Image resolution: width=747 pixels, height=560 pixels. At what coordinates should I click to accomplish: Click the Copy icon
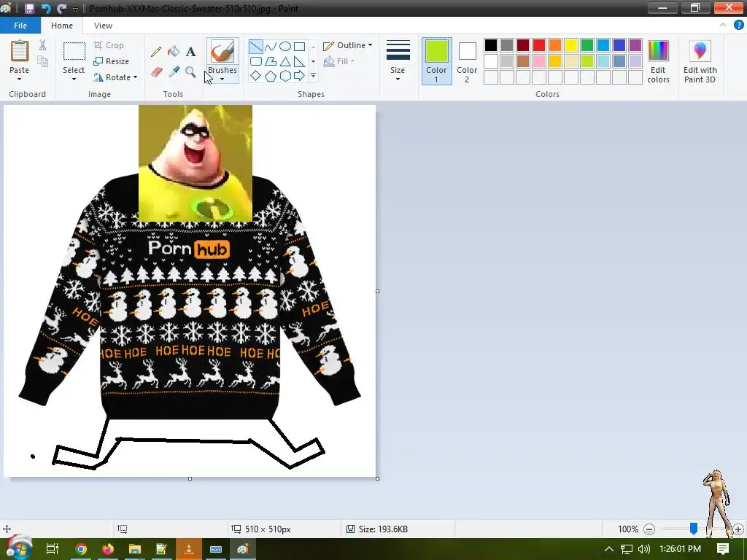(x=42, y=61)
